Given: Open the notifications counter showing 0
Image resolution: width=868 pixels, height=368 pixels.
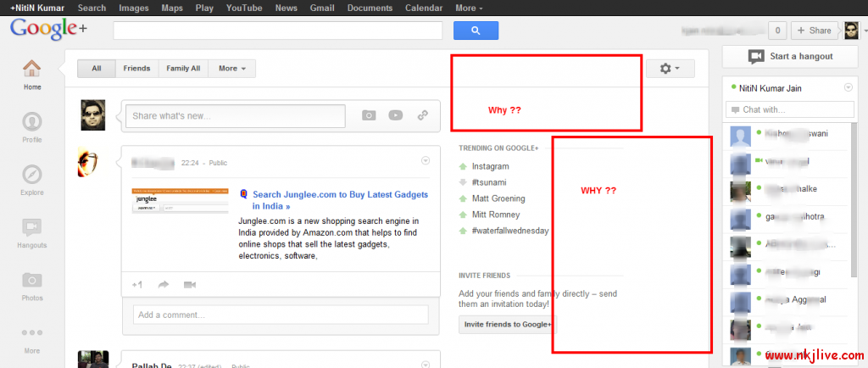Looking at the screenshot, I should 778,31.
